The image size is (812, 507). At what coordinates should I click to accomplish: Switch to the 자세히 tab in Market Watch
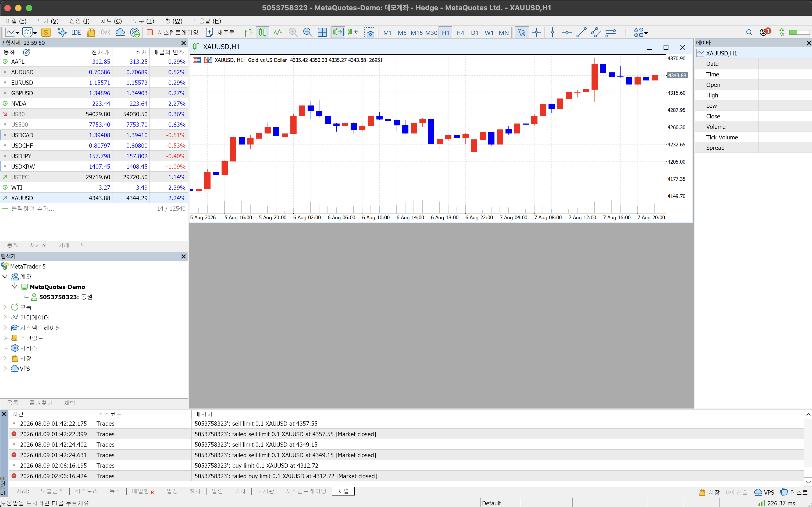38,245
